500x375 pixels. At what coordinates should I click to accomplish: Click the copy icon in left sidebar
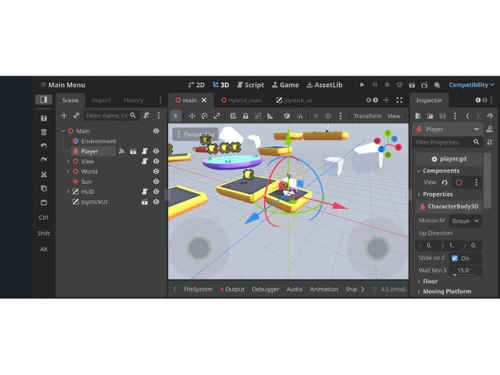[44, 188]
